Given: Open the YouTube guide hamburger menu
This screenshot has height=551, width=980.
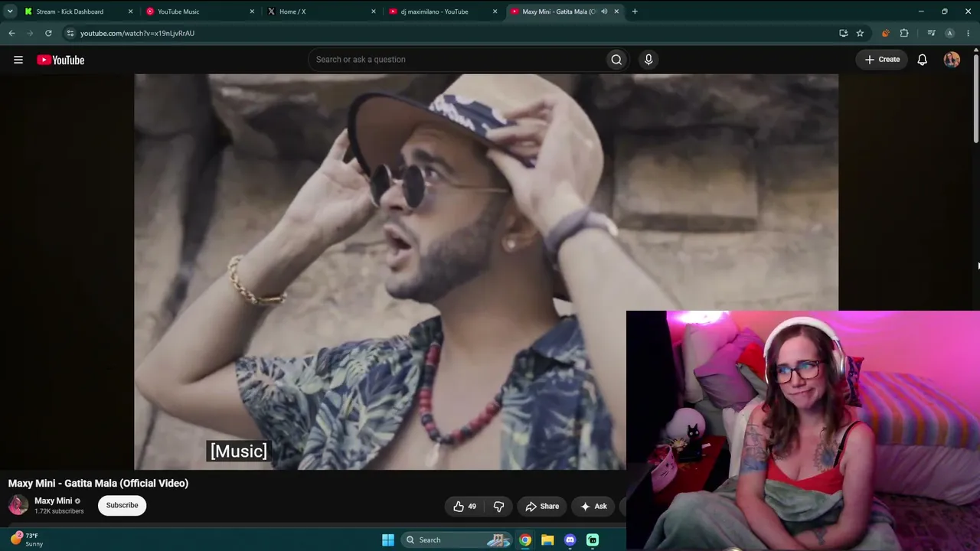Looking at the screenshot, I should 18,60.
